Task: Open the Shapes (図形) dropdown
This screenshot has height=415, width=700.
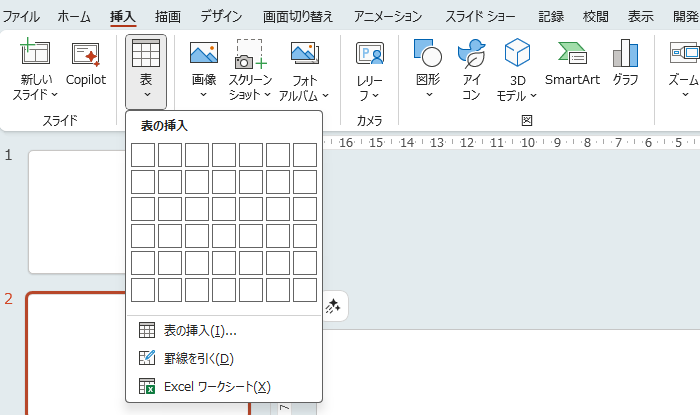Action: (427, 96)
